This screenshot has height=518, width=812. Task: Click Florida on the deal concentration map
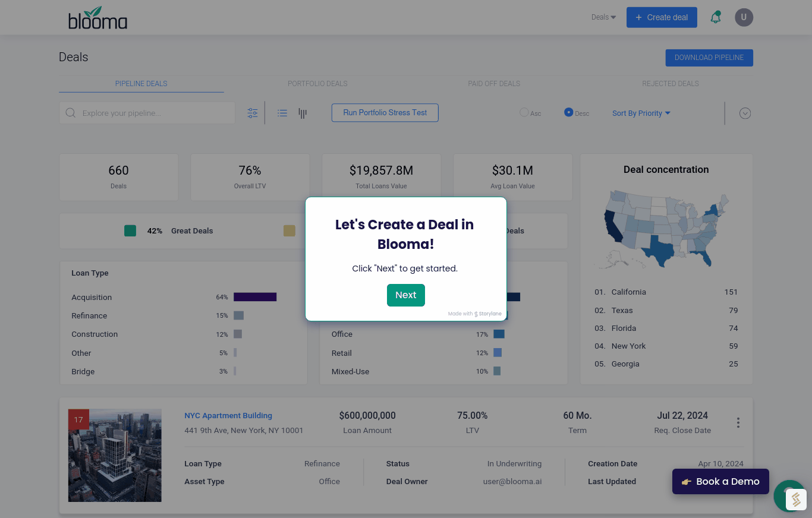click(x=705, y=257)
